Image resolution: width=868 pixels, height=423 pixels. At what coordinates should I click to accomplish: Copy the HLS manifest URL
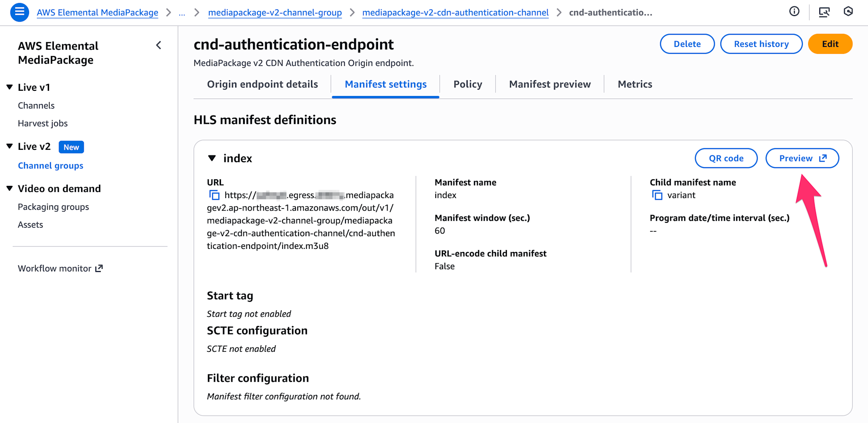214,195
